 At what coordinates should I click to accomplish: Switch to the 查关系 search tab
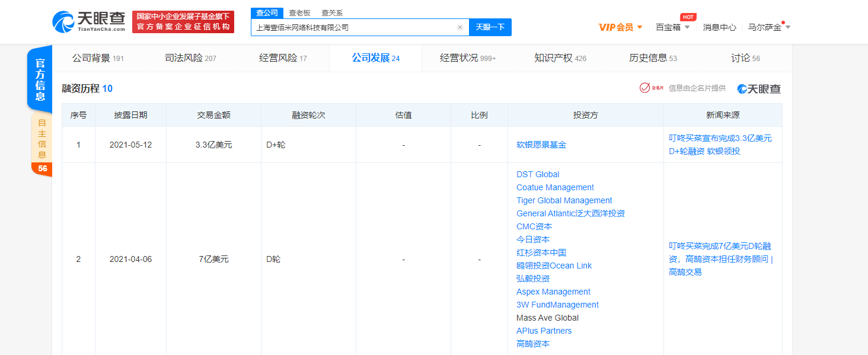pyautogui.click(x=332, y=13)
